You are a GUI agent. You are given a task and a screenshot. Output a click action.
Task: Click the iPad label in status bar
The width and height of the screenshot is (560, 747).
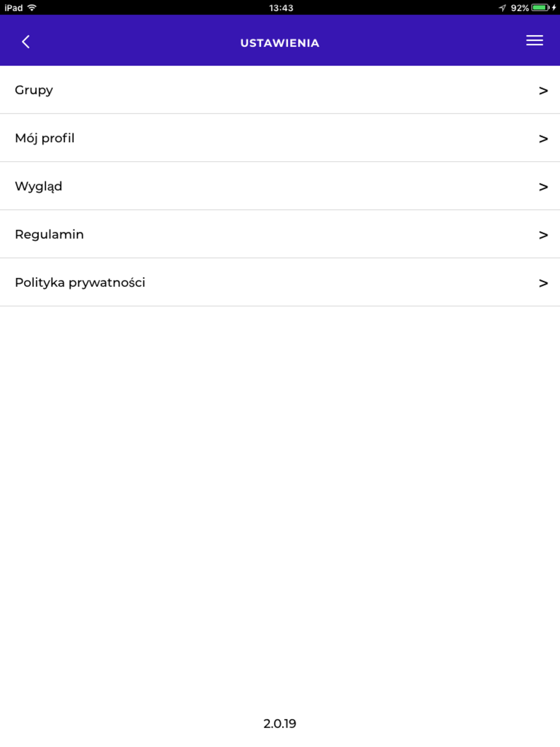point(13,8)
